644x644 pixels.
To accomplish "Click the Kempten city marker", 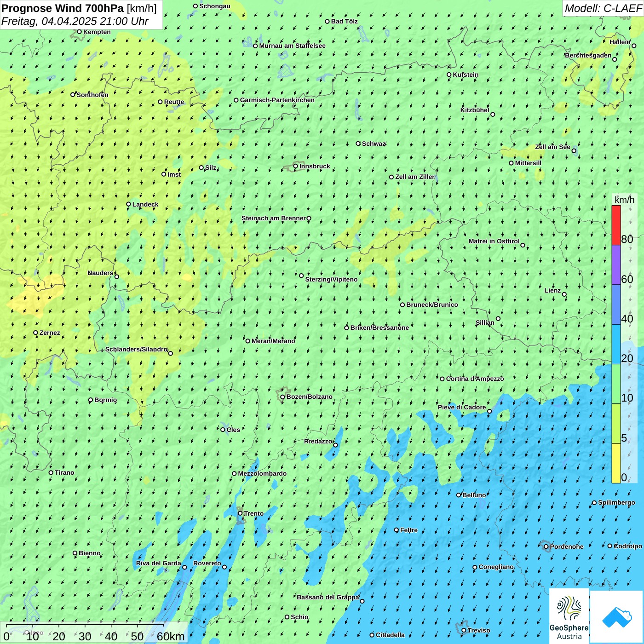I will coord(79,32).
